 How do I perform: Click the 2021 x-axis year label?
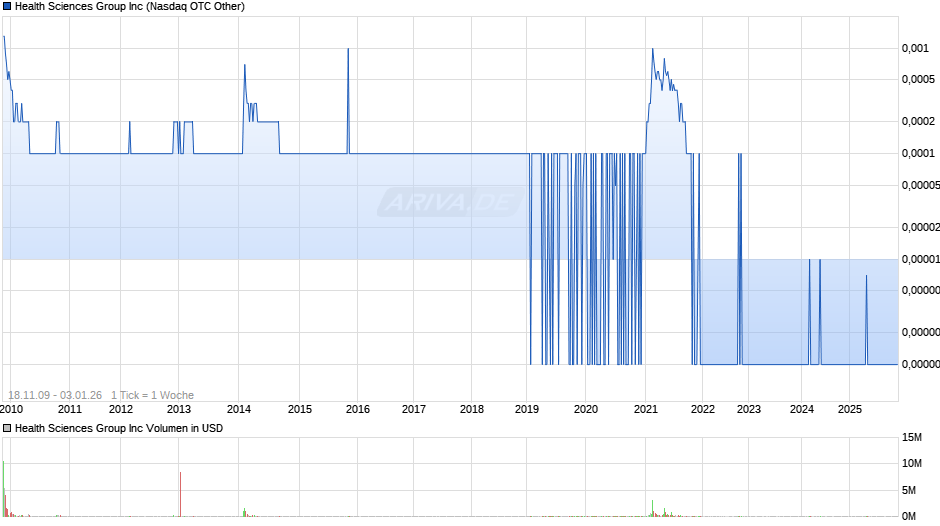646,409
